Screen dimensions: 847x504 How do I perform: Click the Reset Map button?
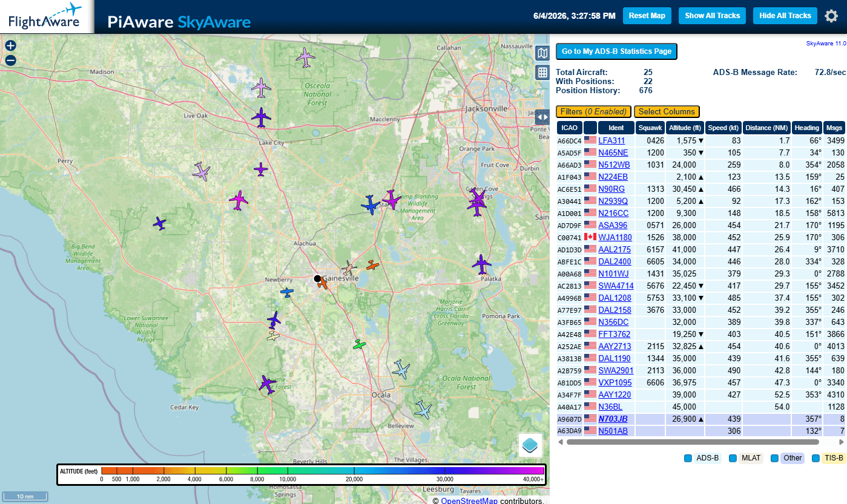point(647,16)
